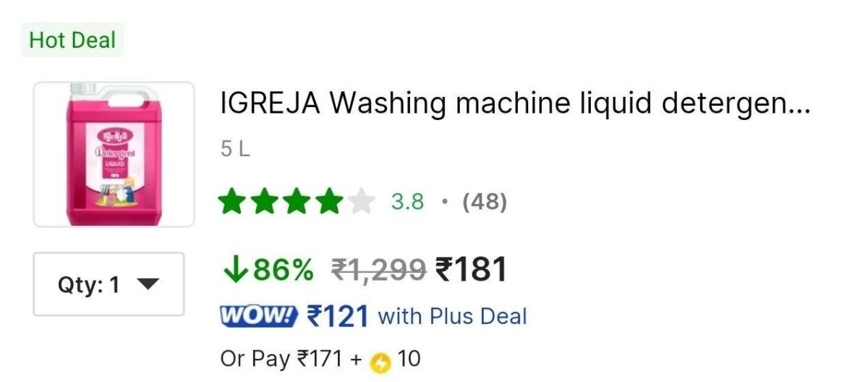868x382 pixels.
Task: Open the (48) ratings count
Action: [x=485, y=202]
